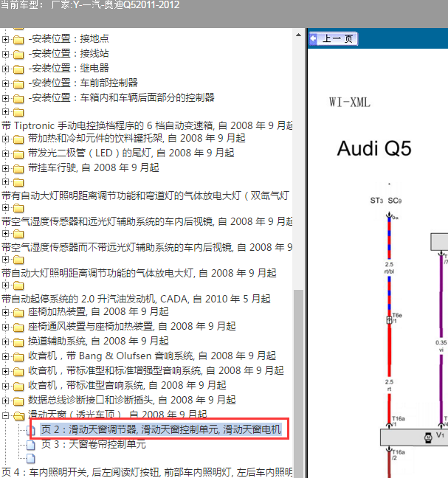Collapse the 滑动天窗（透光车顶） node
Screen dimensions: 448x478
pyautogui.click(x=5, y=415)
